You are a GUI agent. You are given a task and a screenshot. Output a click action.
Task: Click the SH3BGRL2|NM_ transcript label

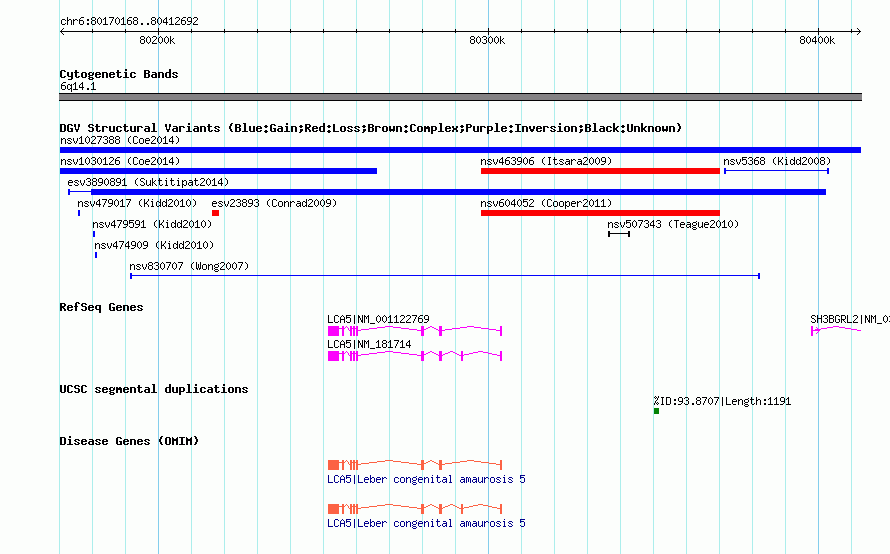[850, 319]
